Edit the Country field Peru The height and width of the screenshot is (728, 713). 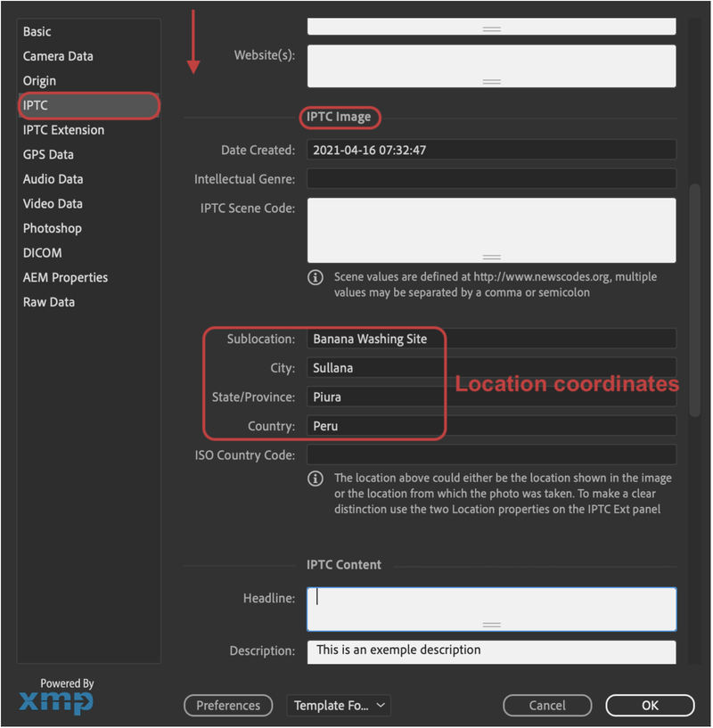491,426
